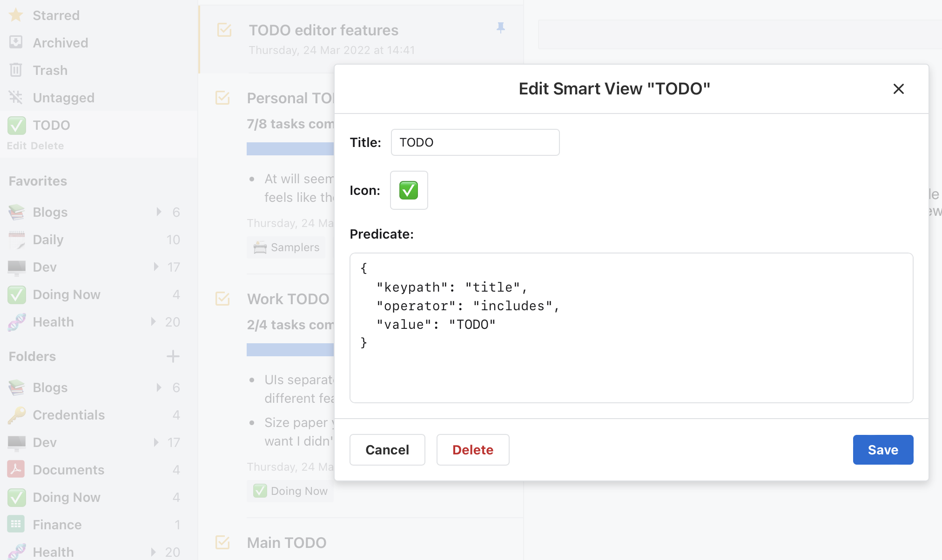This screenshot has height=560, width=942.
Task: Click the Work TODO progress bar
Action: [x=290, y=350]
